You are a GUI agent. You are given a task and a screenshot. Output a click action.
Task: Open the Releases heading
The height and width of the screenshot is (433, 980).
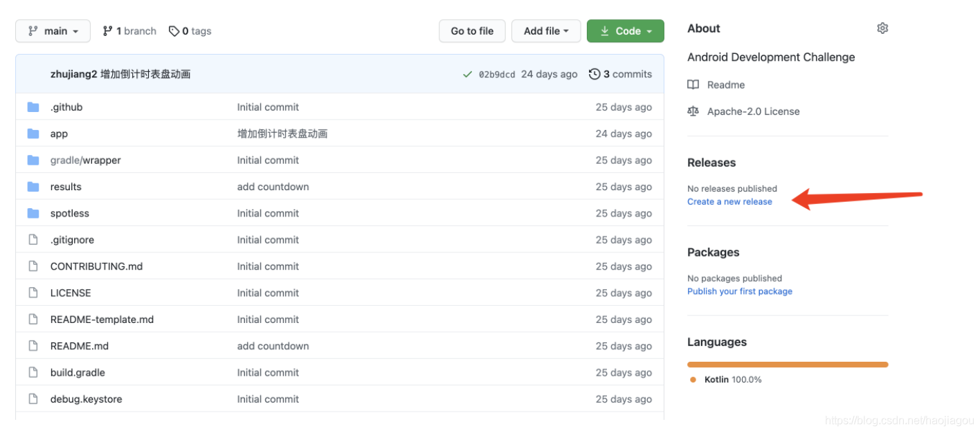[711, 163]
